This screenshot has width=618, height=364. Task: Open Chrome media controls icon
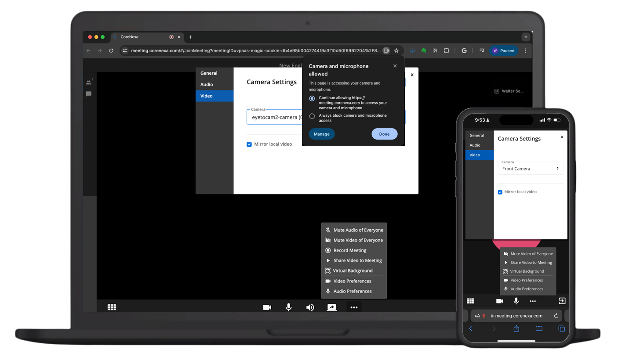[x=482, y=50]
